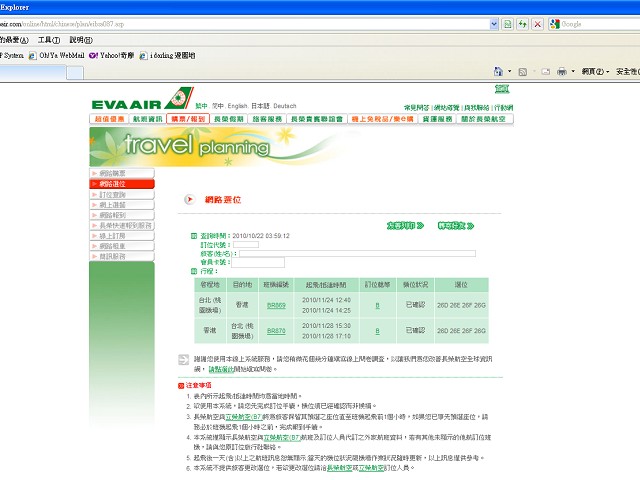Expand the home button dropdown arrow

[x=509, y=71]
